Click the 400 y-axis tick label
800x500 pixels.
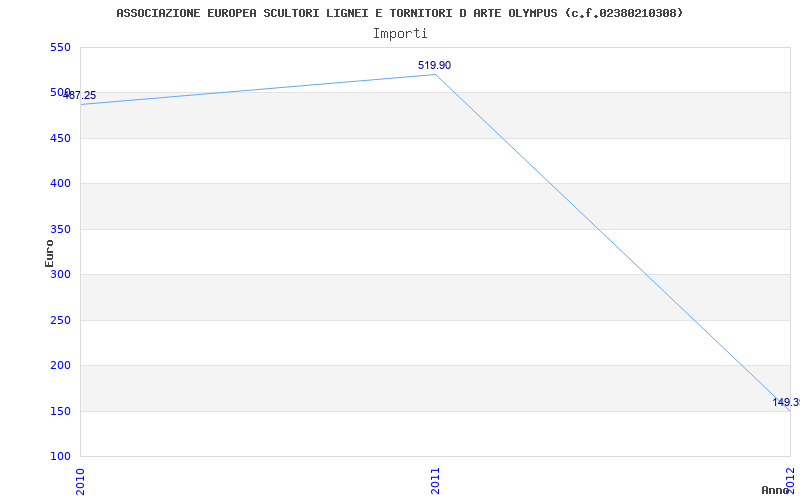coord(60,184)
